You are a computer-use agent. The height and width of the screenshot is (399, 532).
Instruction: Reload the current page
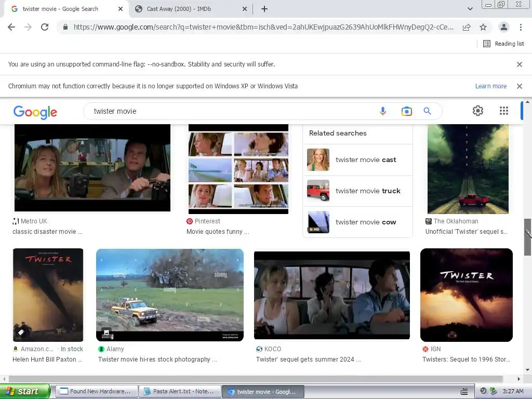[45, 27]
